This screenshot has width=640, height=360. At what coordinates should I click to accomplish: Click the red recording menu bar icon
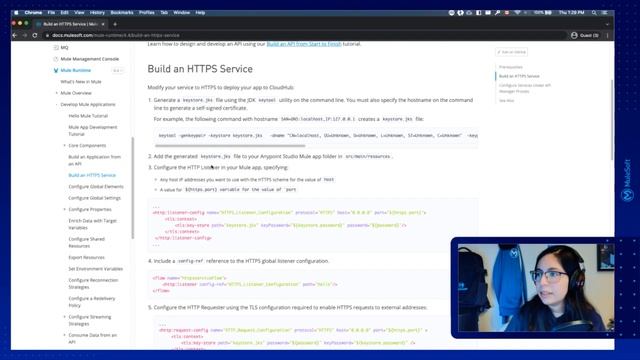[x=507, y=13]
